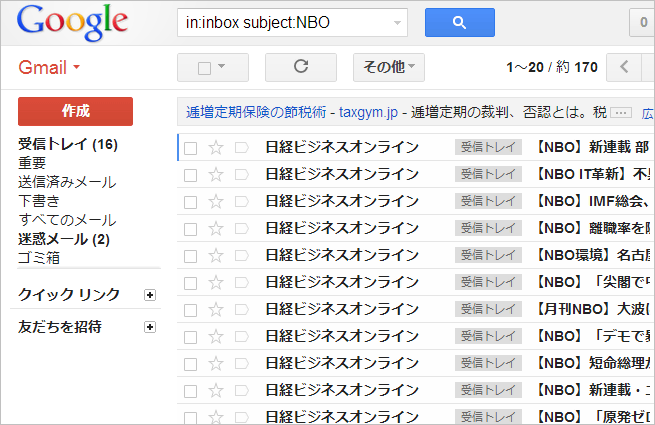Expand the クイック リンク section
Screen dimensions: 655x425
[150, 295]
